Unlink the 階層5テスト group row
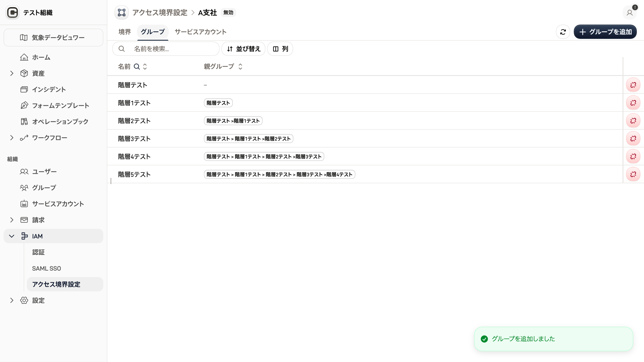 (x=633, y=174)
